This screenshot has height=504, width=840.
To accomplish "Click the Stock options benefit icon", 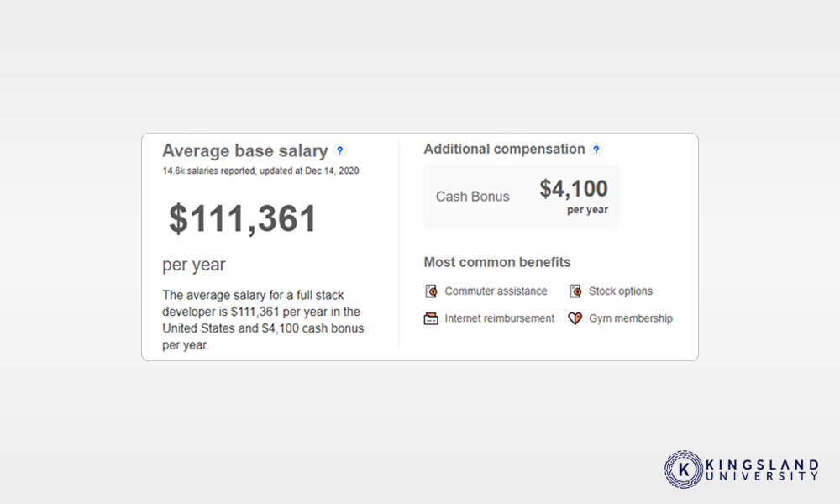I will pos(575,291).
